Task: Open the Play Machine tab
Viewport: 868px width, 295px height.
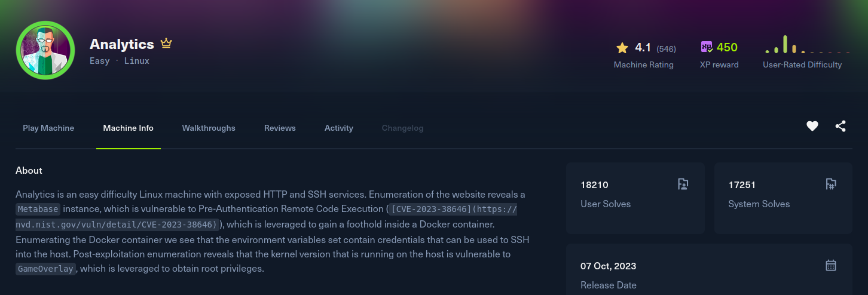Action: click(48, 128)
